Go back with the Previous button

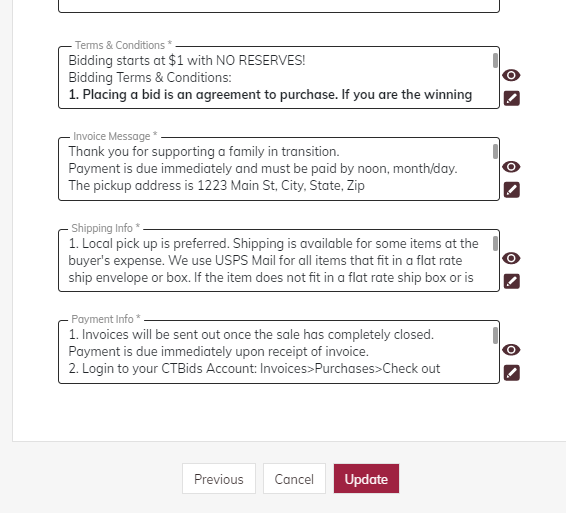(219, 479)
